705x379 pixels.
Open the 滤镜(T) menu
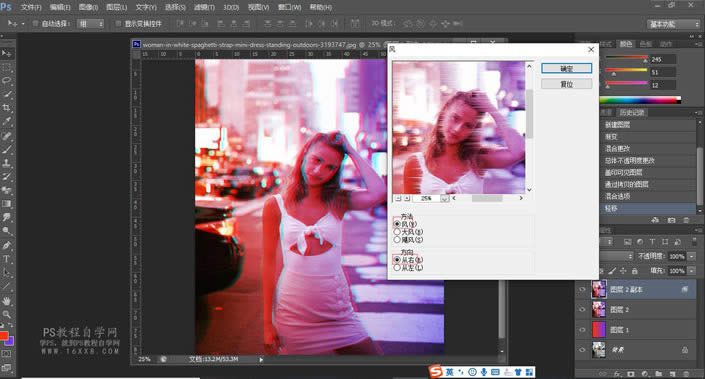click(x=204, y=7)
